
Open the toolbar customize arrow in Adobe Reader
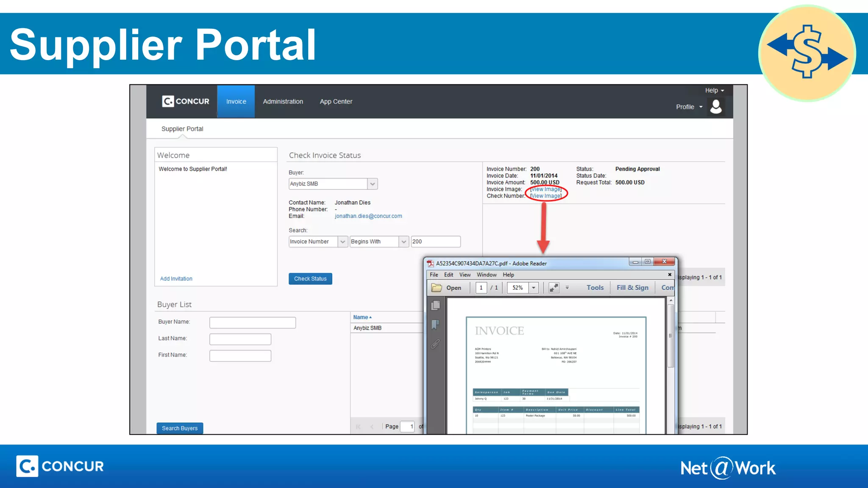[x=567, y=288]
